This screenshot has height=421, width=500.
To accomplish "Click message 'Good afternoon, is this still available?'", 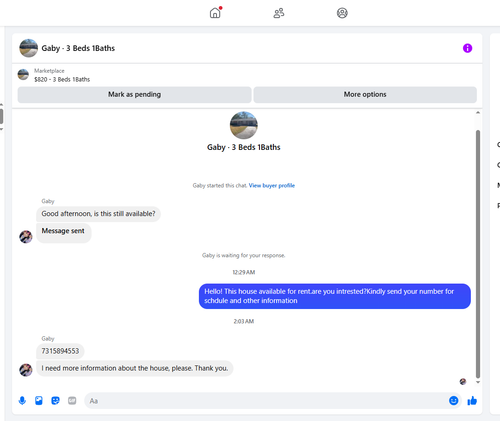I will (x=98, y=214).
